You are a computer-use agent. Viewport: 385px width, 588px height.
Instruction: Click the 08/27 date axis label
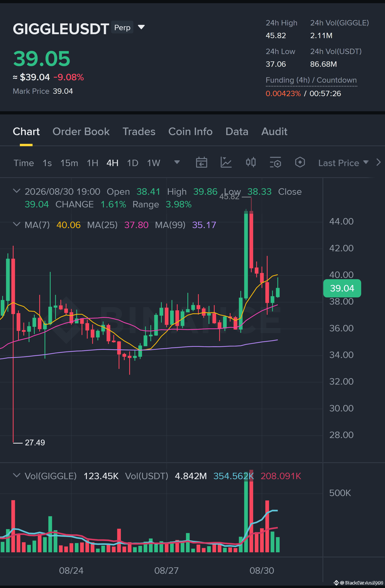pos(166,571)
